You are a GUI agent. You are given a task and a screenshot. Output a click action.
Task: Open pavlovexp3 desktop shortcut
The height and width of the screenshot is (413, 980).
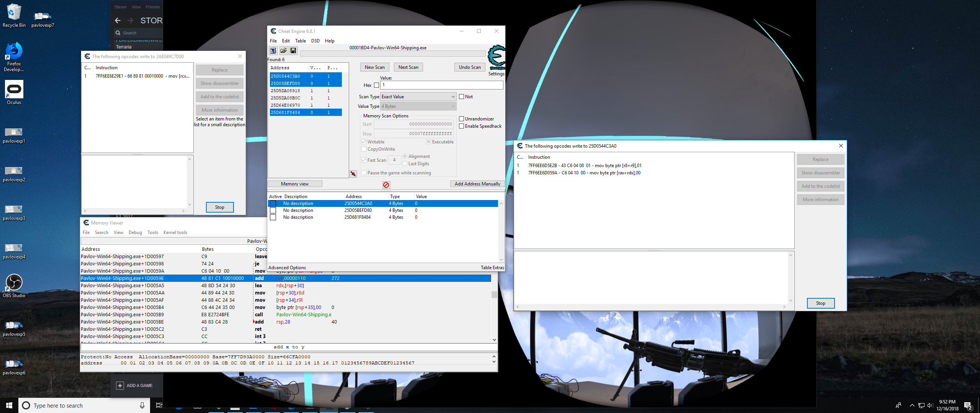[14, 213]
